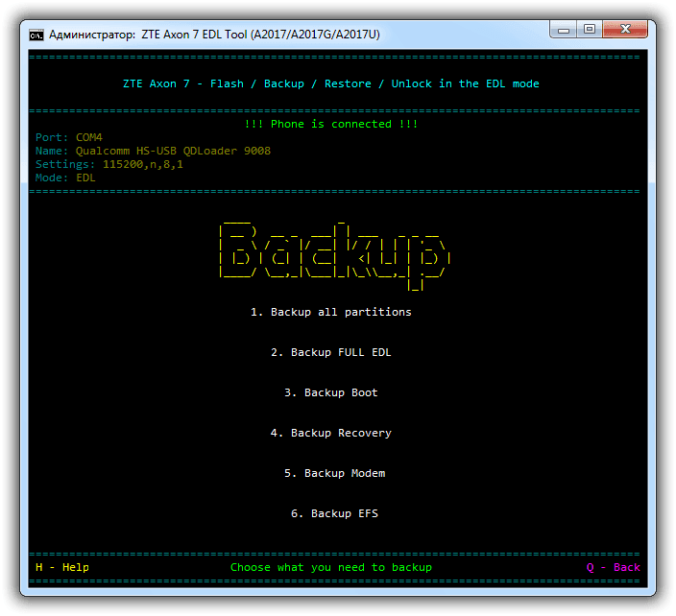The image size is (676, 616).
Task: Select '1. Backup all partitions' option
Action: [x=330, y=312]
